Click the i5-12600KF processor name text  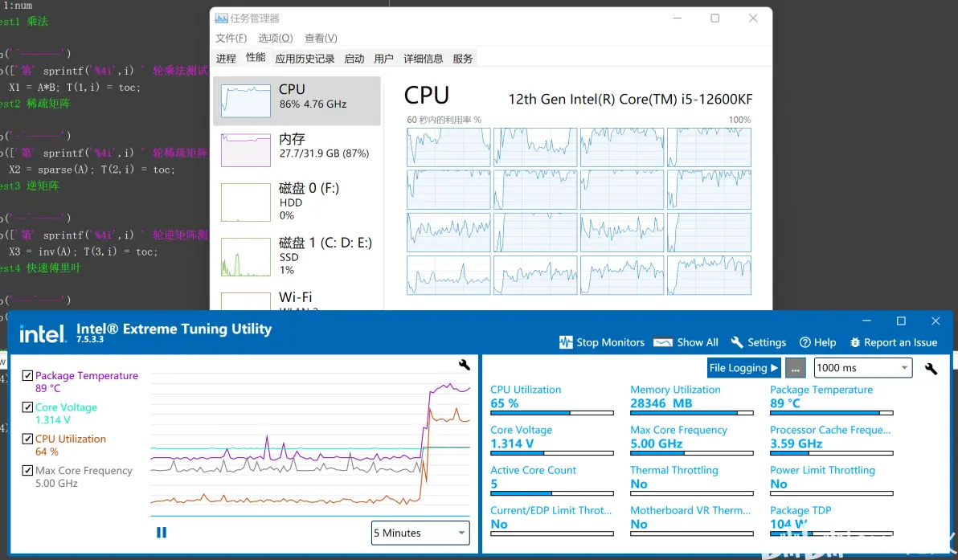[630, 99]
